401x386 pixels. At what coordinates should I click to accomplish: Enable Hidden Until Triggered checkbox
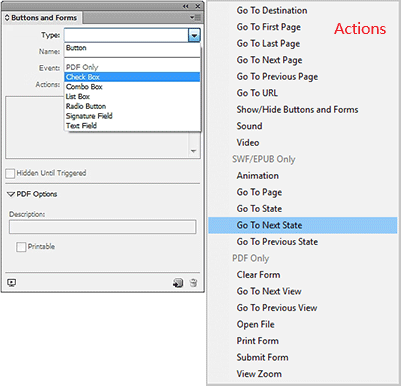[x=10, y=173]
